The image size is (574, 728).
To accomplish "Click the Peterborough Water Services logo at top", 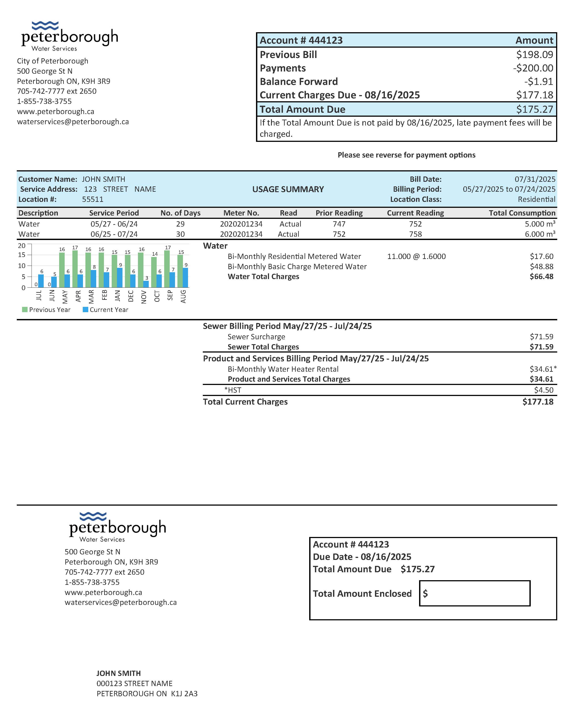I will pos(70,36).
